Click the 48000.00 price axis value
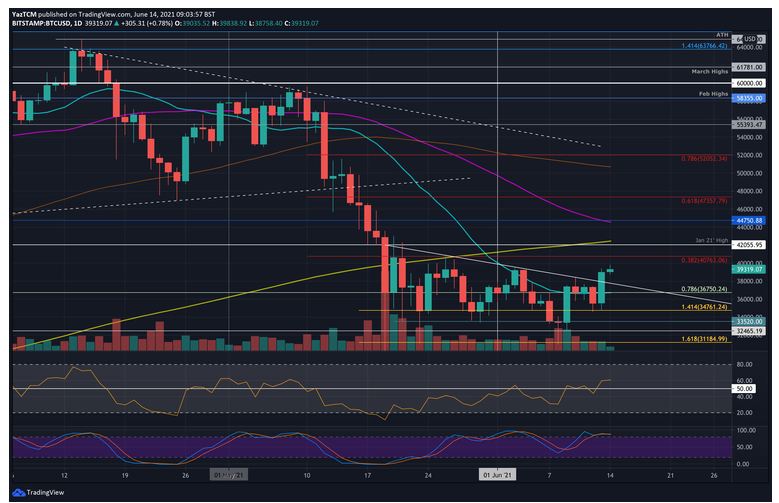Screen dimensions: 779x503 point(749,191)
